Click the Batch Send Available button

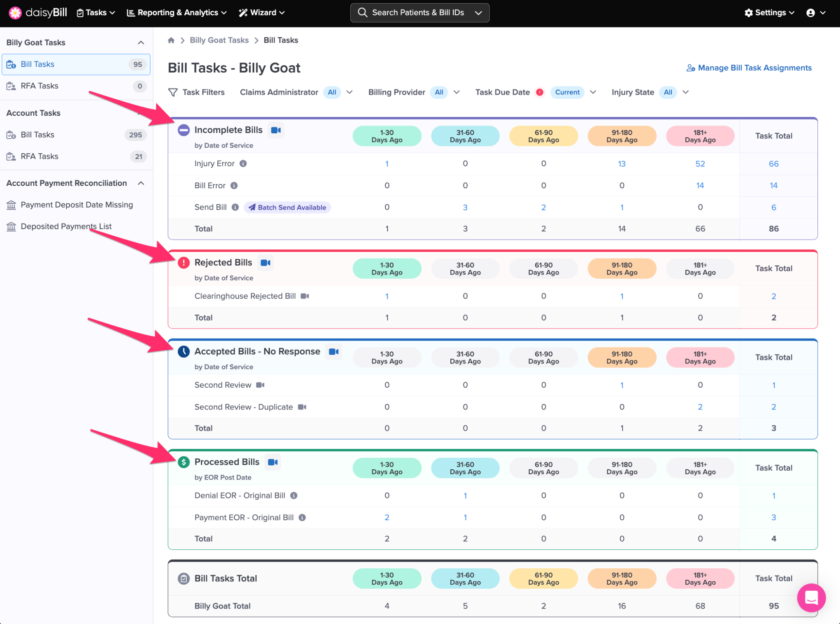[x=288, y=208]
